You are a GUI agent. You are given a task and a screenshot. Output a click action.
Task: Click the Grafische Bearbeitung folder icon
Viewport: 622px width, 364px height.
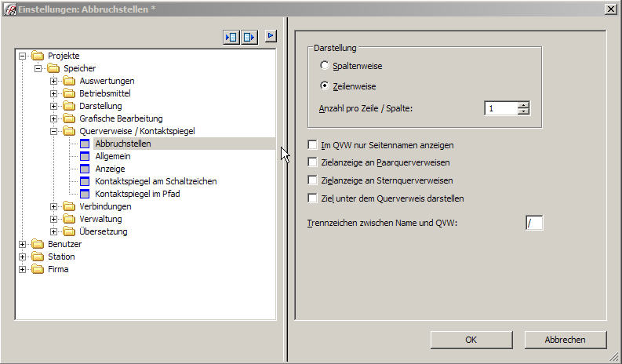[69, 118]
